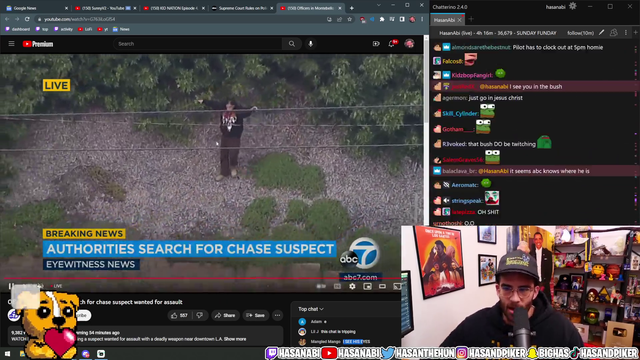Open Chrome extensions puzzle icon
The image size is (640, 360).
(382, 19)
